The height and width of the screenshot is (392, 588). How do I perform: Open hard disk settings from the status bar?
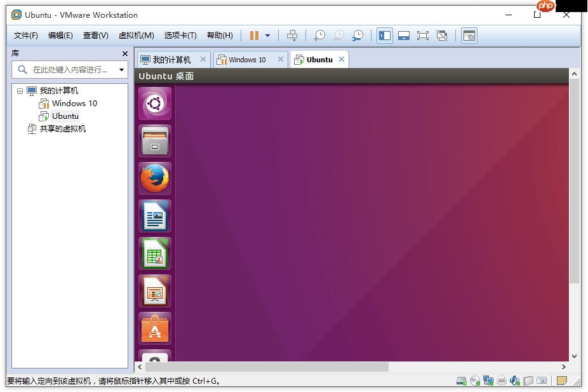[462, 381]
